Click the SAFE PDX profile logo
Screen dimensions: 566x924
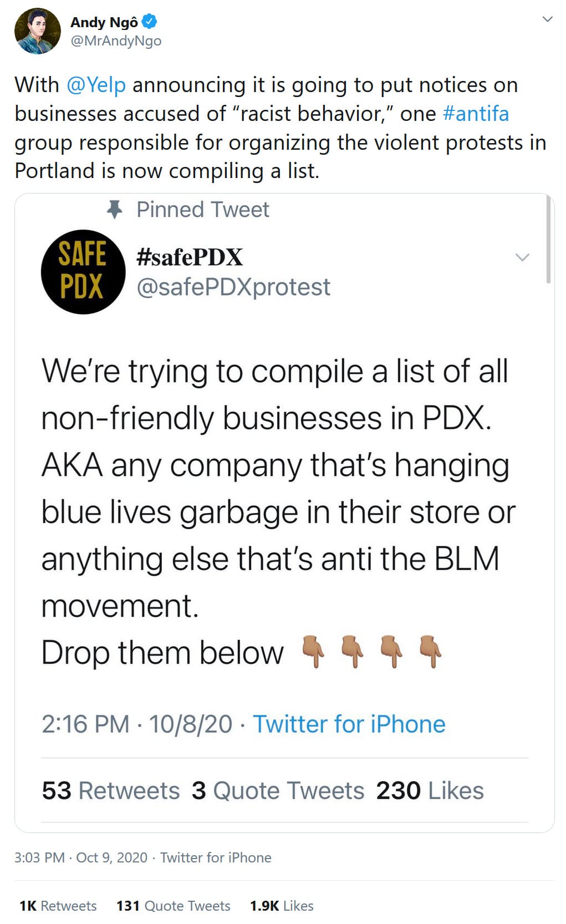tap(83, 272)
